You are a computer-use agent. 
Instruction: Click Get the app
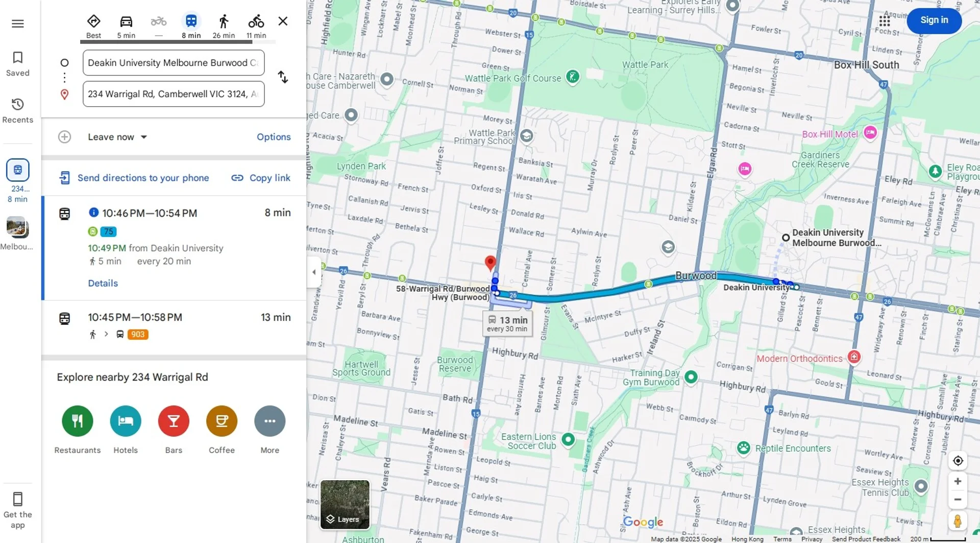pos(18,510)
